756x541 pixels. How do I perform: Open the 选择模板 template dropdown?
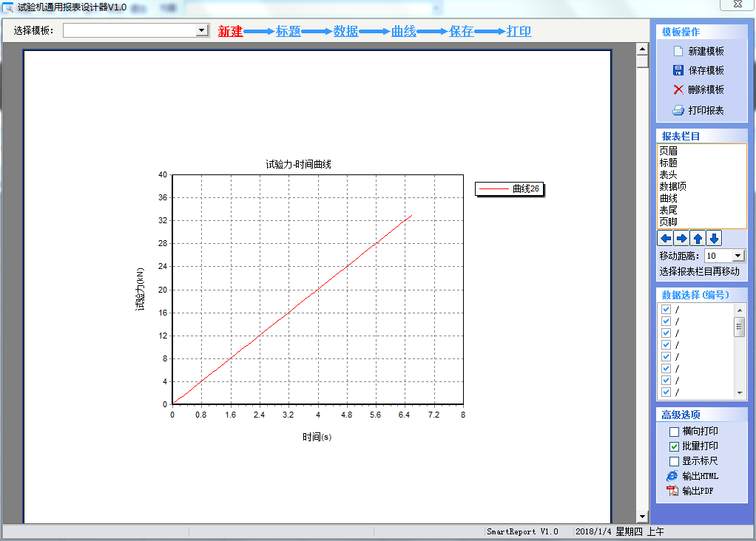201,30
